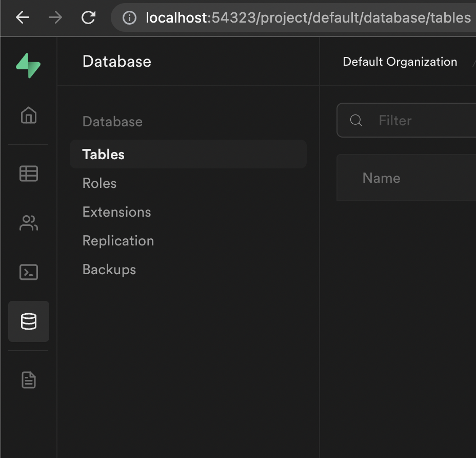The width and height of the screenshot is (476, 458).
Task: Switch to the Roles section
Action: pyautogui.click(x=99, y=183)
